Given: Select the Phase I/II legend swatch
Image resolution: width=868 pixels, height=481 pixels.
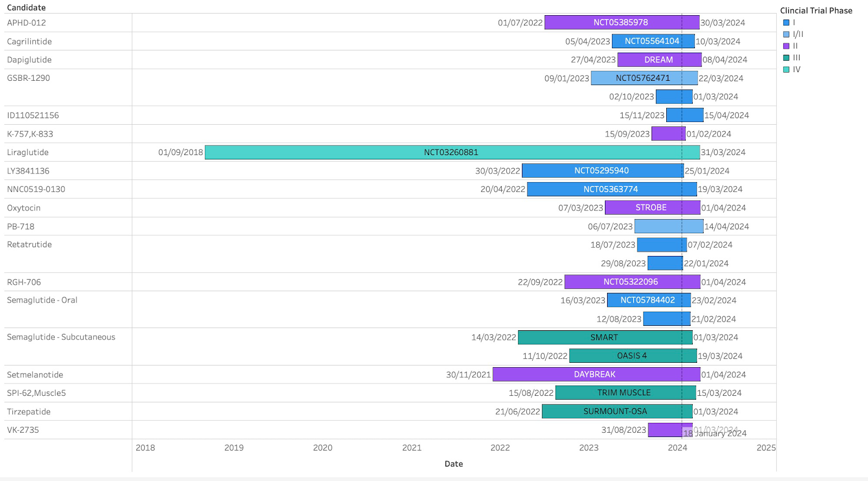Looking at the screenshot, I should [786, 34].
